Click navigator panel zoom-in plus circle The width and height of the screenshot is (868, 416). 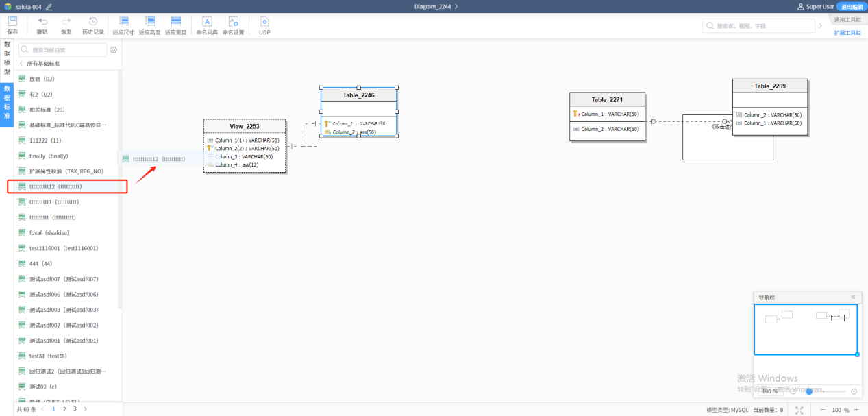pos(854,391)
